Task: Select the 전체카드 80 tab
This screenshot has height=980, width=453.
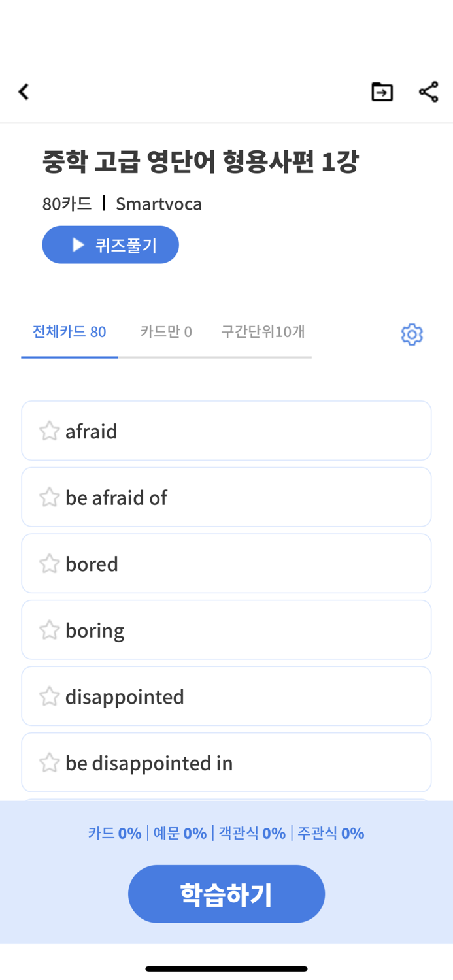Action: point(69,331)
